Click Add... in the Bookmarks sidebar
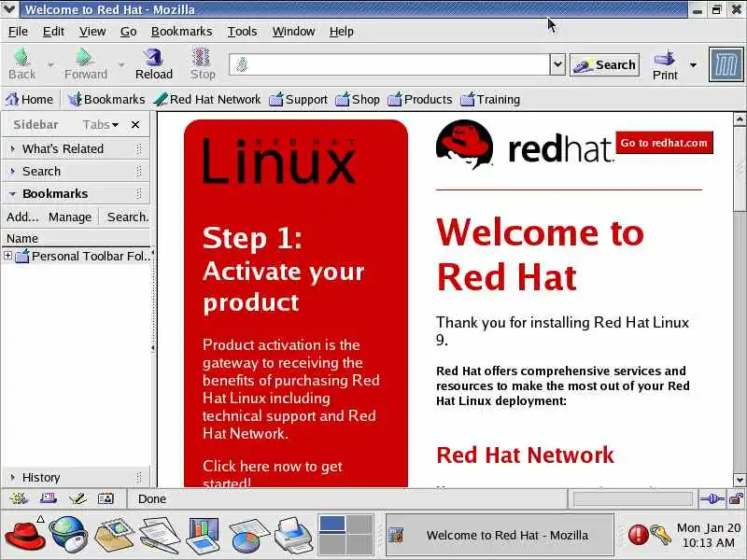The height and width of the screenshot is (560, 747). (22, 217)
